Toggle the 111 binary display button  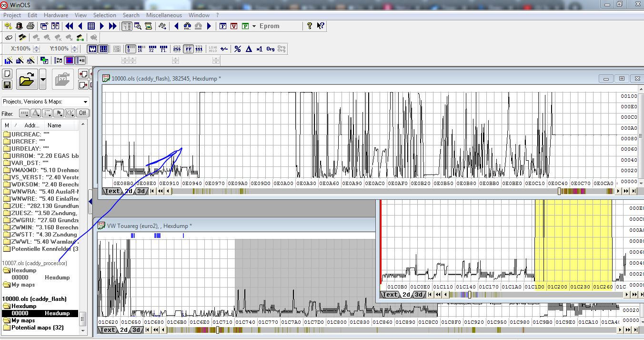tap(199, 49)
